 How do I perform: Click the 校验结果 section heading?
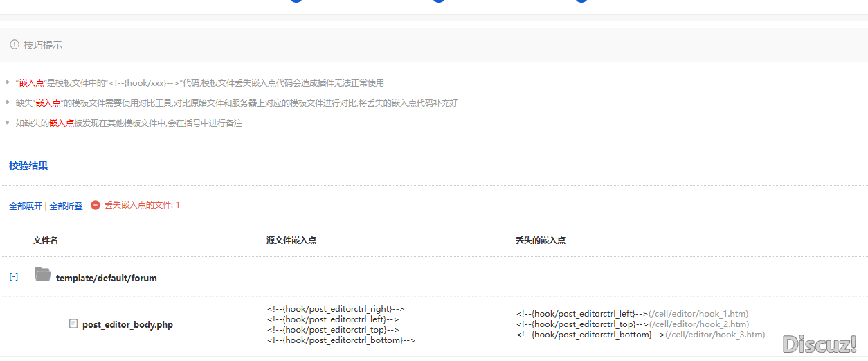[x=28, y=166]
